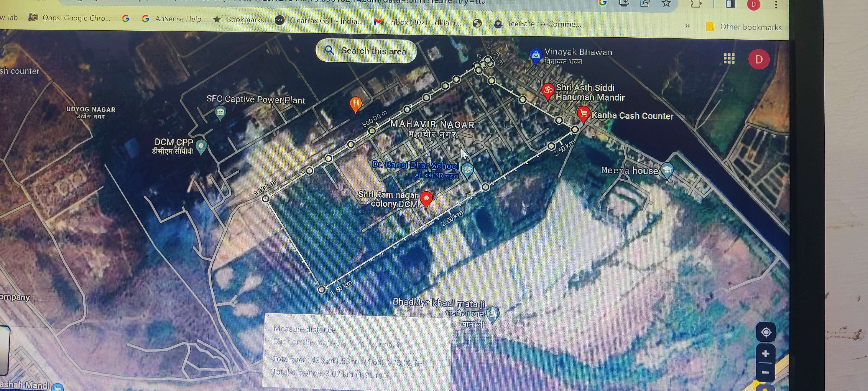
Task: Open the Chrome extensions puzzle icon
Action: point(696,4)
